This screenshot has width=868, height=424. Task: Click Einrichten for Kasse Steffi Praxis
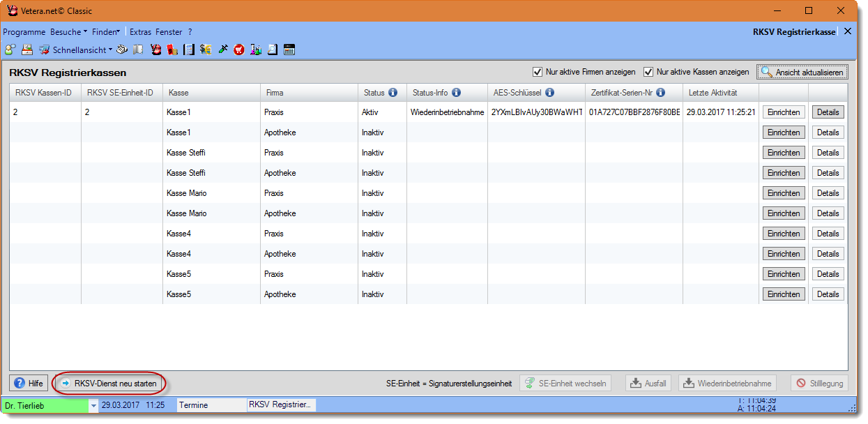(x=783, y=153)
